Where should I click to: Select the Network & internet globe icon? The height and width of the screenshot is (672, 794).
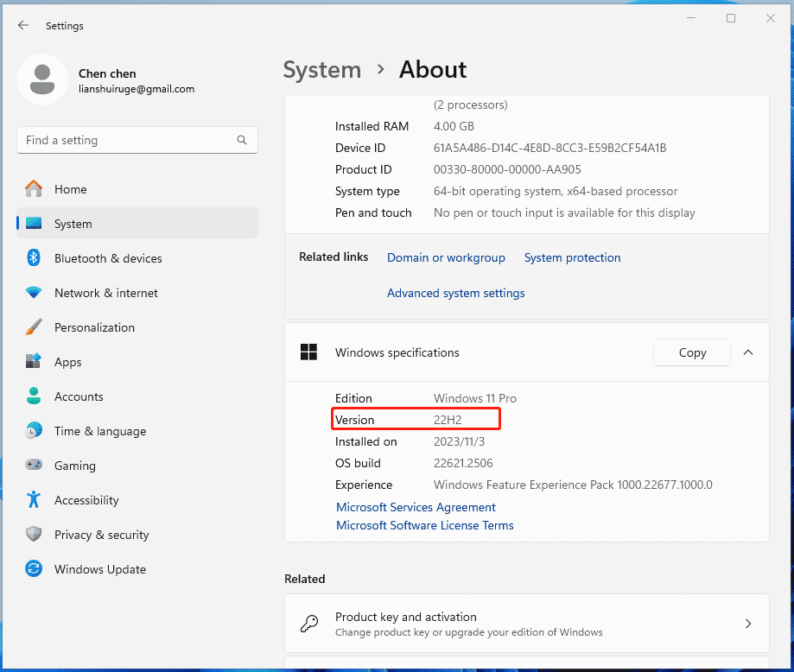click(33, 293)
